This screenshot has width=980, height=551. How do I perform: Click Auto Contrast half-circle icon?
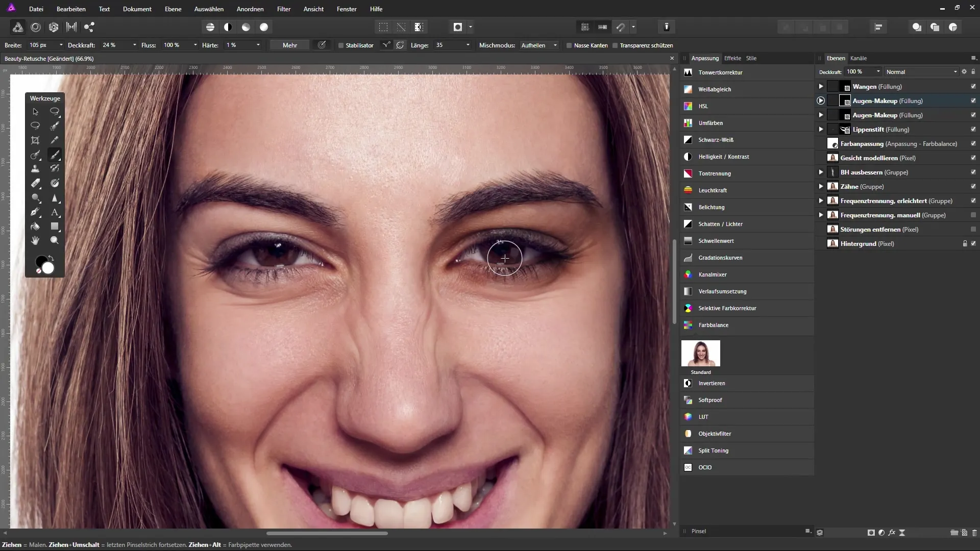(x=228, y=27)
